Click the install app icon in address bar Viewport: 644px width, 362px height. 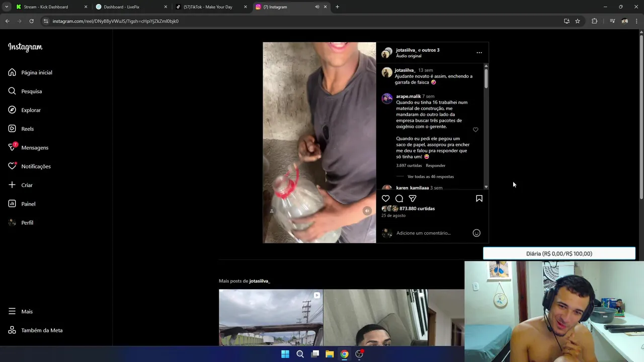567,21
